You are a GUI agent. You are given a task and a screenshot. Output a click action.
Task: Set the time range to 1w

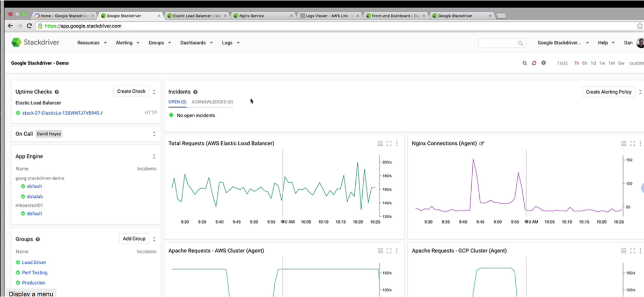602,63
